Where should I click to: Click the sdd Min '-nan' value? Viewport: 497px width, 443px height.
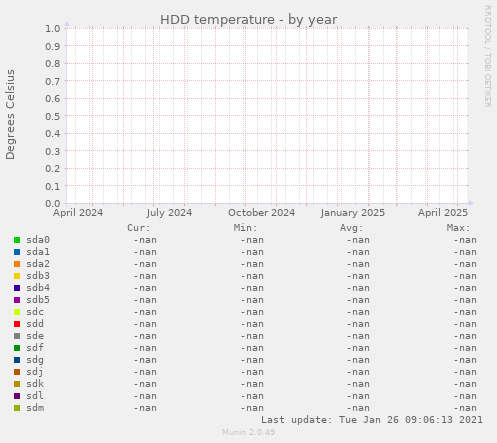coord(252,324)
